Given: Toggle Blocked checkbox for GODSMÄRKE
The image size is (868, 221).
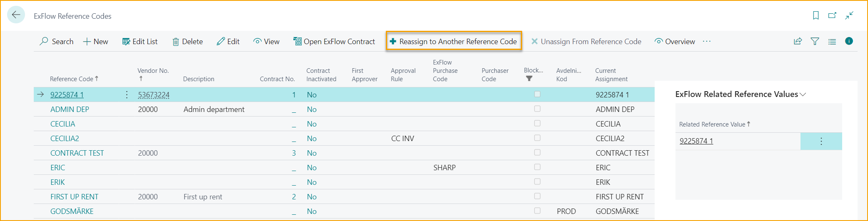Looking at the screenshot, I should coord(537,211).
